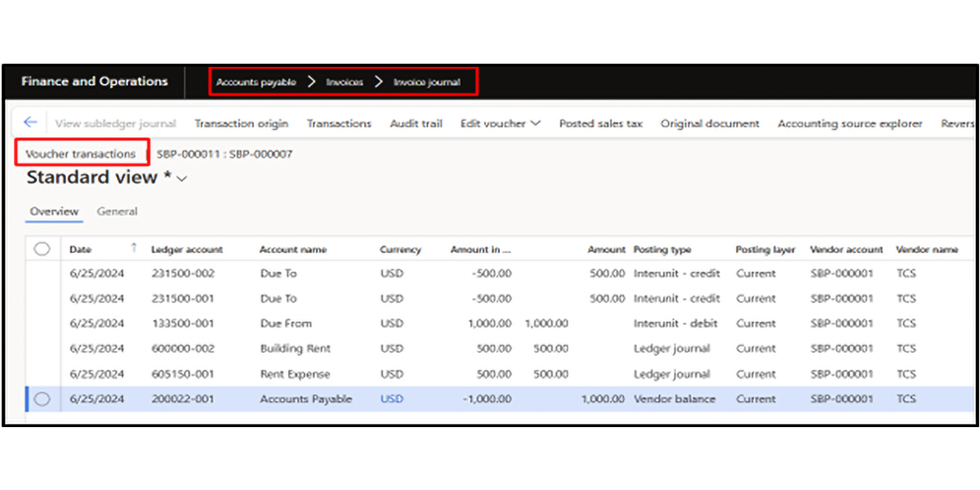Screen dimensions: 980x490
Task: Open Transaction origin from the toolbar
Action: click(241, 123)
